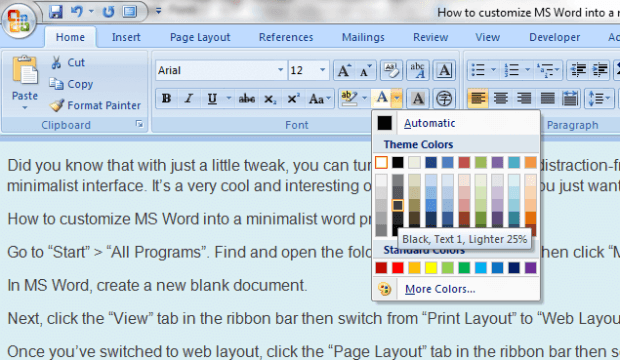The height and width of the screenshot is (360, 620).
Task: Open More Colors dialog
Action: pos(456,289)
